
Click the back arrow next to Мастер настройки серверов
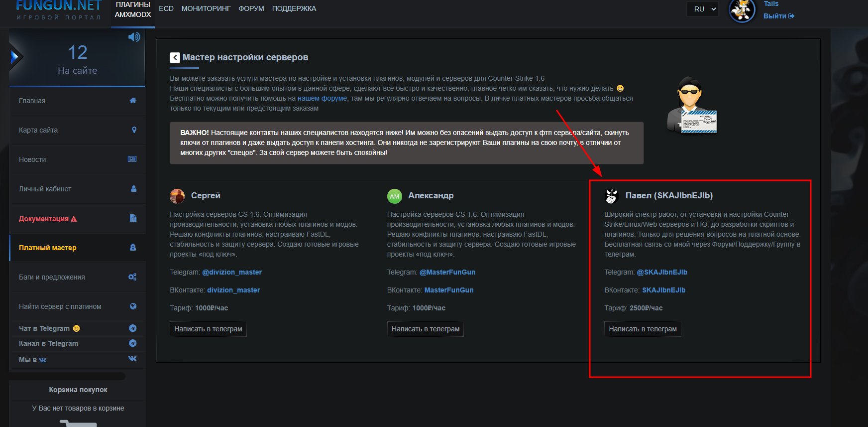175,58
